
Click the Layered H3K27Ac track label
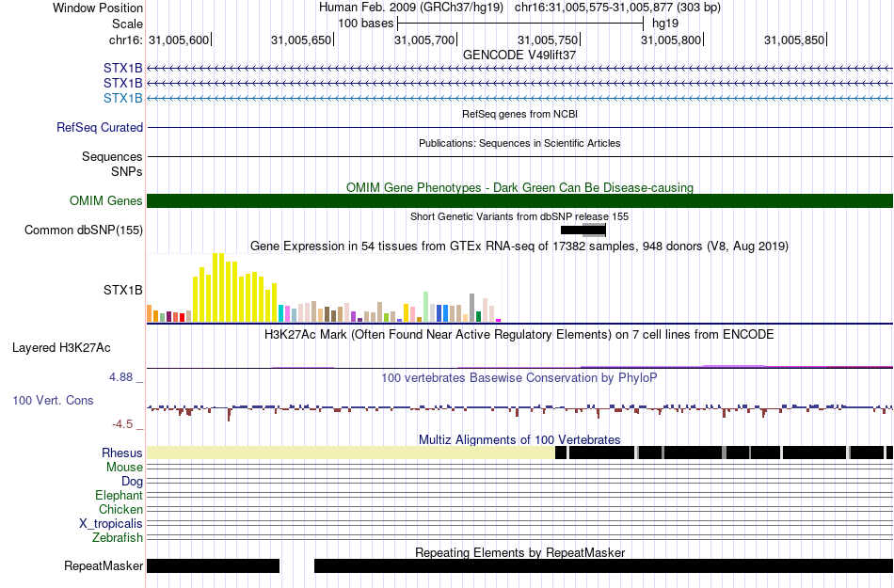[x=61, y=347]
